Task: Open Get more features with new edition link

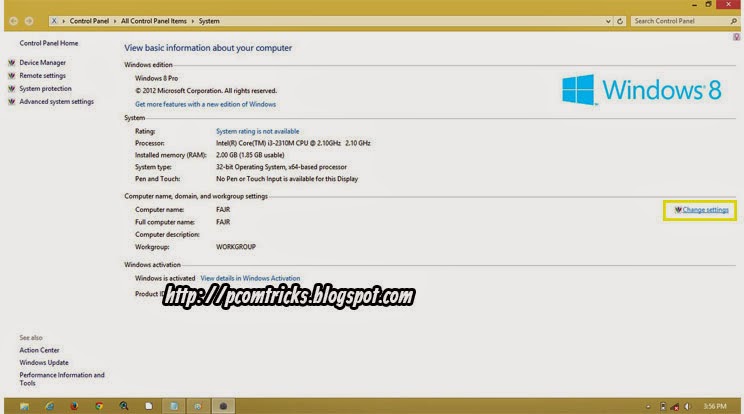Action: (x=205, y=104)
